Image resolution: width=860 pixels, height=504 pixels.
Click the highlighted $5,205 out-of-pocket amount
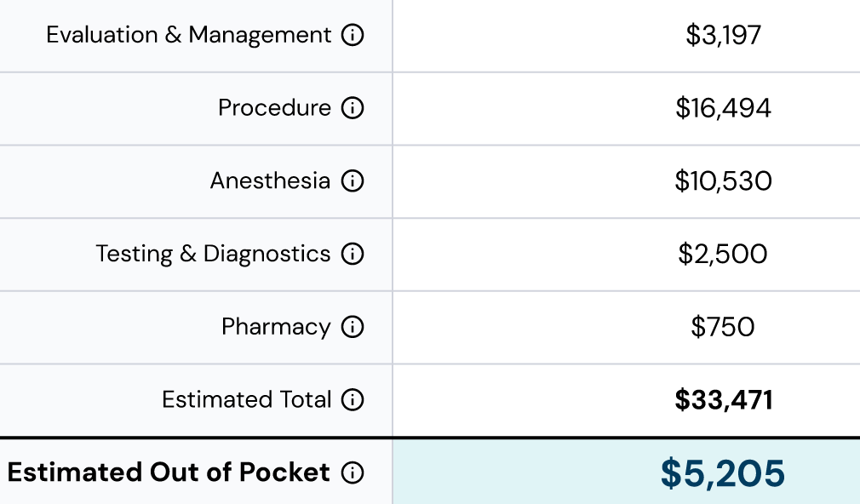723,474
